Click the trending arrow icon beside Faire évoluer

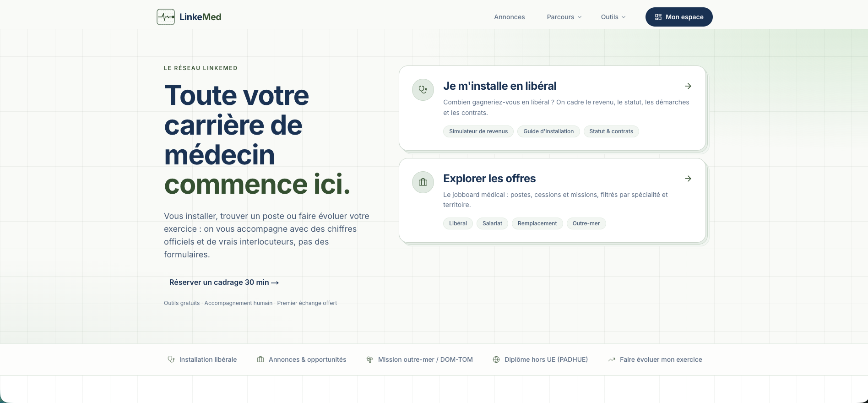click(x=612, y=359)
